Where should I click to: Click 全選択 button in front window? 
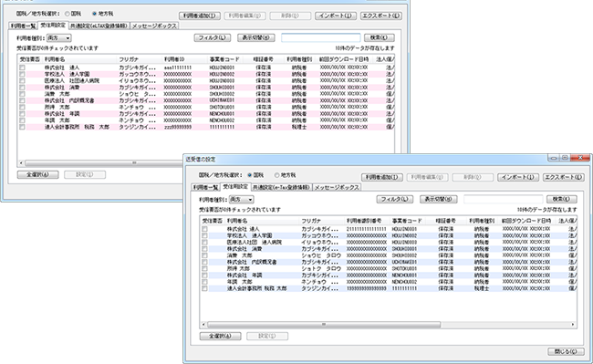[220, 336]
